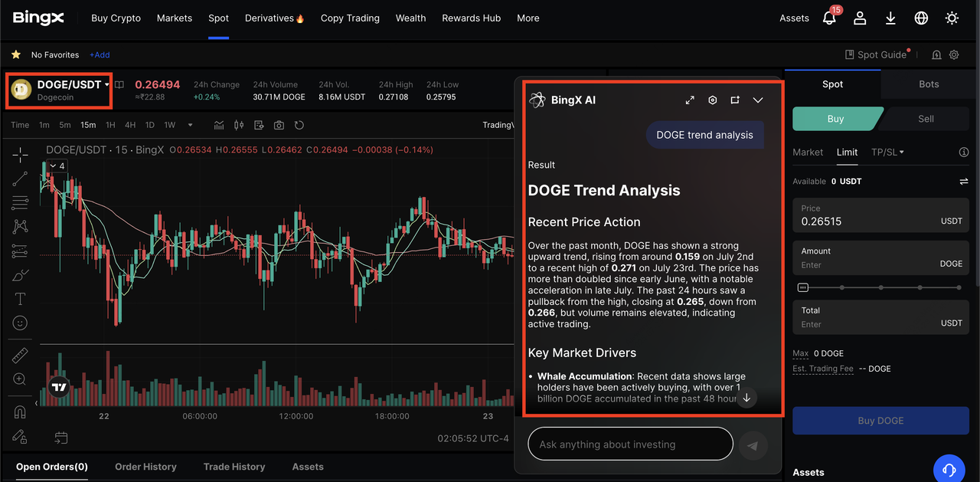Click the Buy DOGE button
Viewport: 980px width, 482px height.
[x=880, y=421]
